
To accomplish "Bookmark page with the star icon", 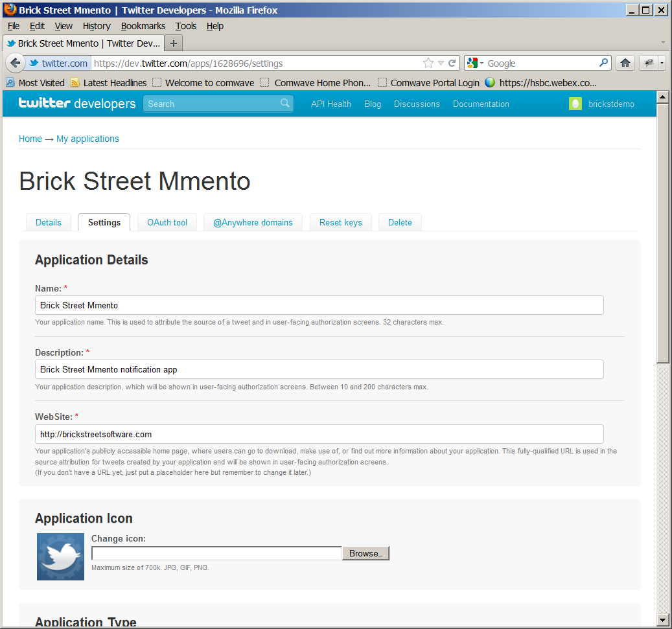I will click(428, 63).
